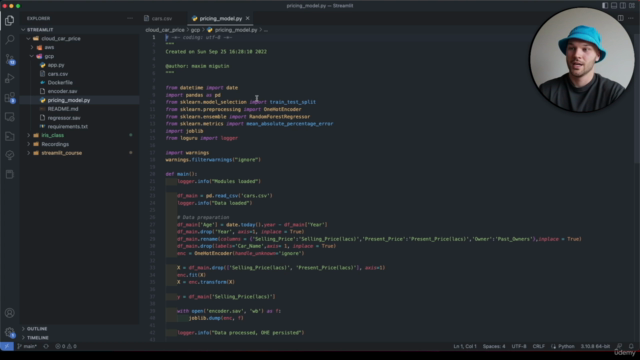This screenshot has height=360, width=640.
Task: Open the bottom container icon in activity bar
Action: (x=9, y=174)
